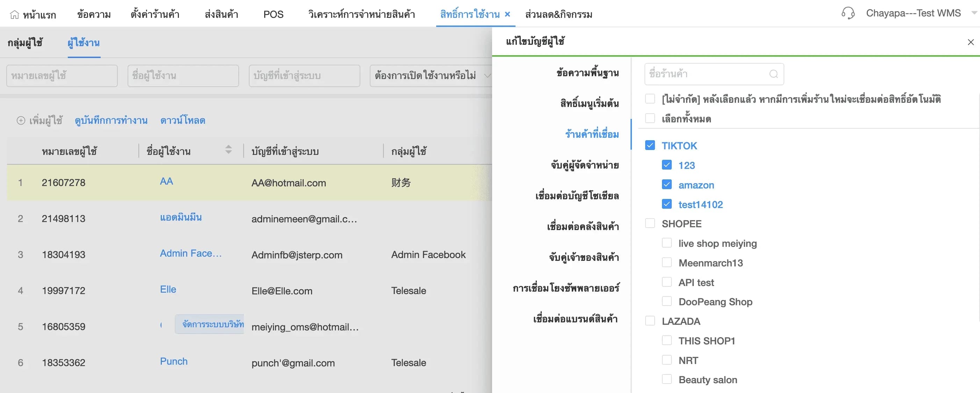Open the ตั้งค่าร้านค้า menu
Screen dimensions: 980x393
[155, 14]
